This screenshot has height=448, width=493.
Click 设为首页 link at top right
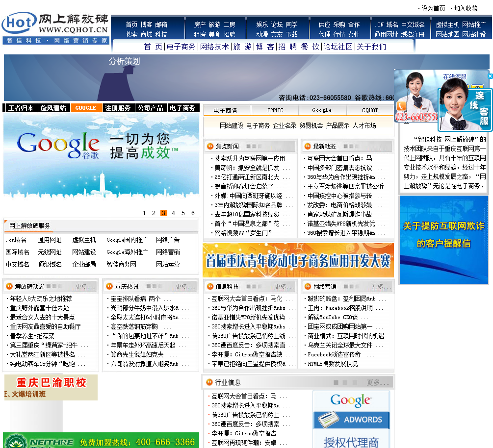433,8
